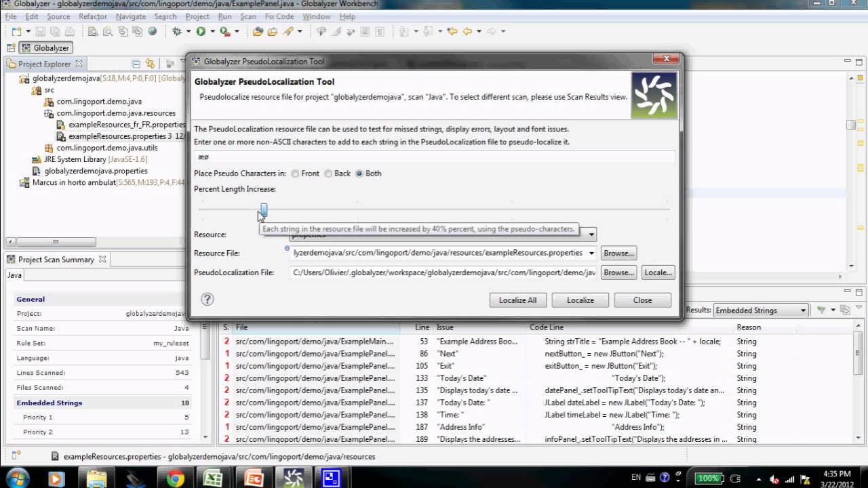Click the Windows Start button
Screen dimensions: 868x488
point(17,478)
